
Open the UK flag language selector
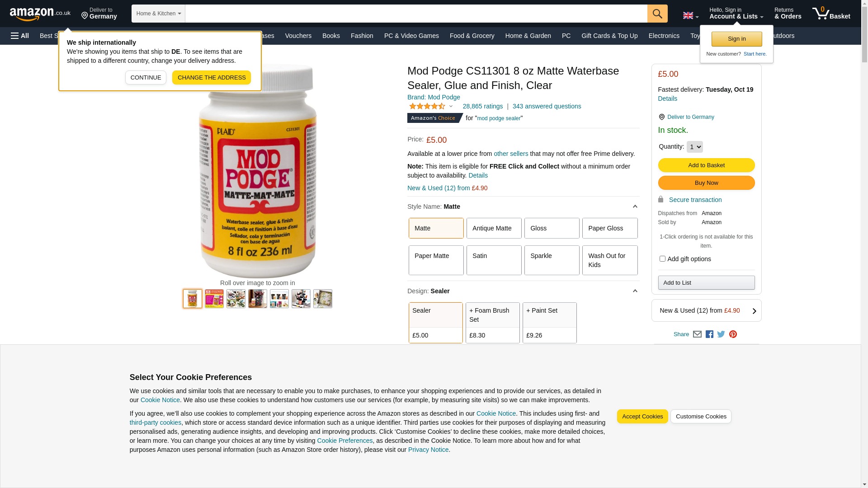tap(690, 16)
